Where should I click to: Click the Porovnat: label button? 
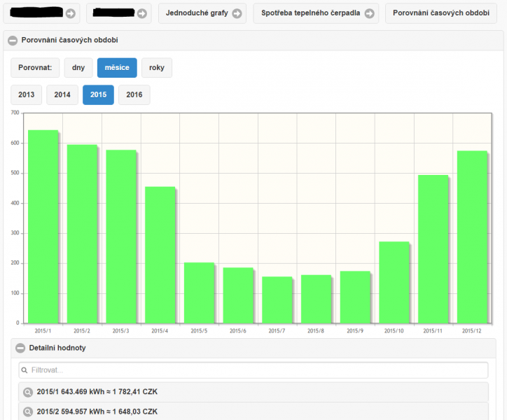point(35,68)
